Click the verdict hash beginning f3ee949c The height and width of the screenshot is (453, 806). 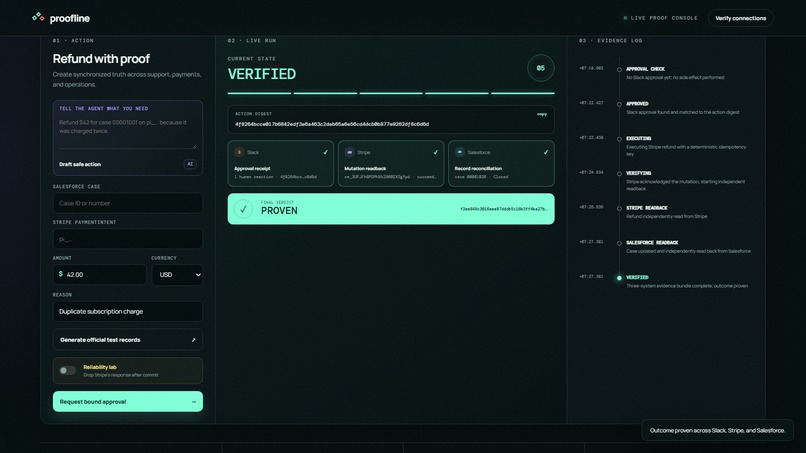[504, 209]
